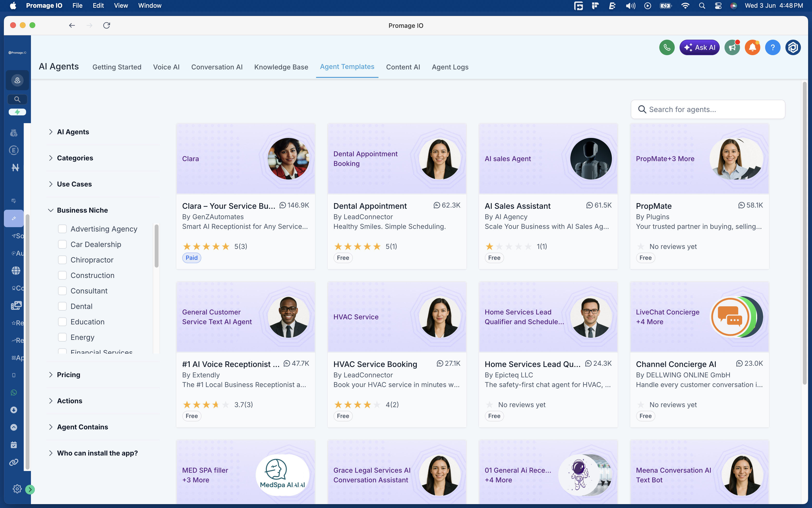Click the main page vertical scrollbar

click(x=804, y=233)
